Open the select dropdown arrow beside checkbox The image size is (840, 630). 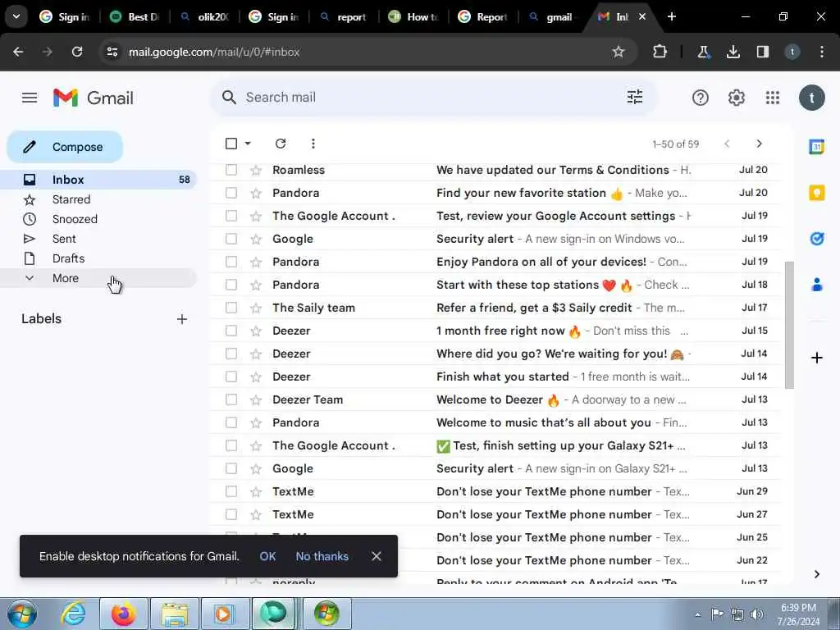pos(248,144)
